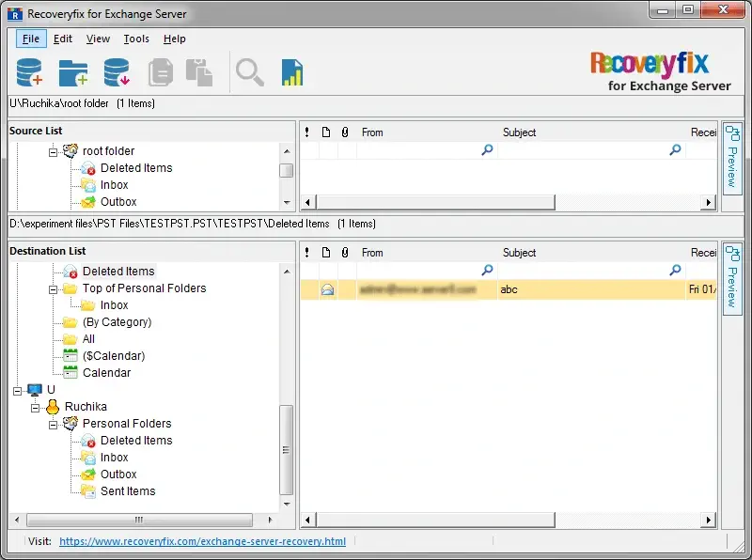Viewport: 752px width, 560px height.
Task: Collapse the Ruchika mailbox node
Action: point(36,408)
